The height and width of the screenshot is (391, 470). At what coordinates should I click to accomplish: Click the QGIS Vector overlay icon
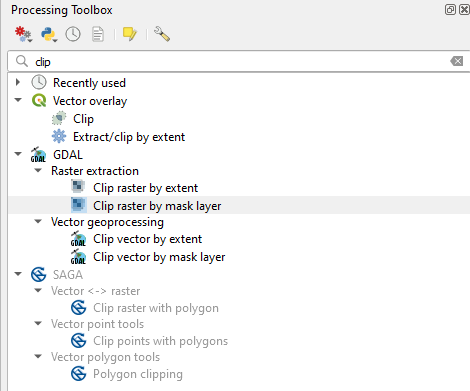pyautogui.click(x=39, y=100)
